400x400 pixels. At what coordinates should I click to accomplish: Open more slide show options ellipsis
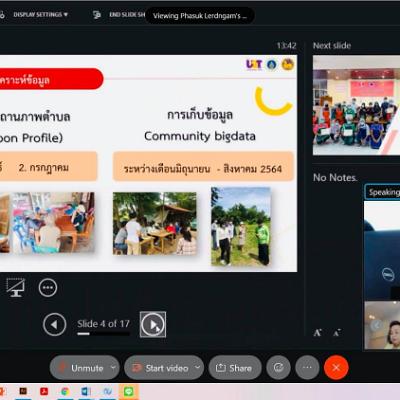point(48,287)
